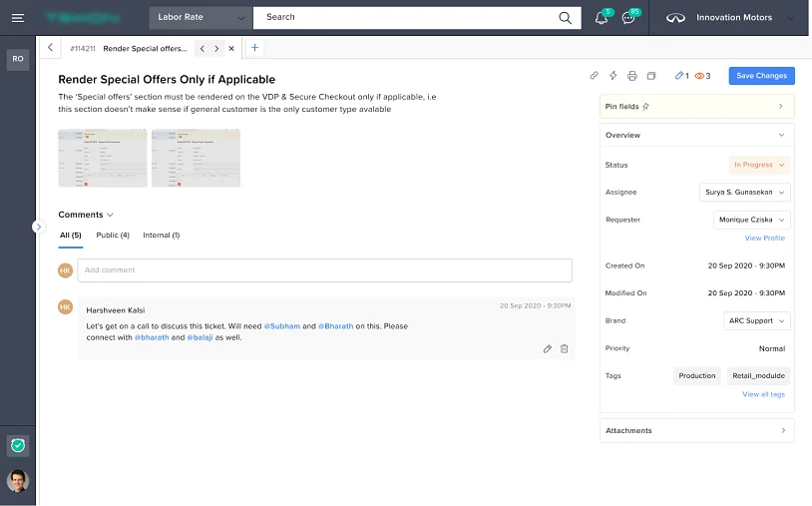Click the Retail_modulde tag
Screen dimensions: 812x506
(x=759, y=376)
